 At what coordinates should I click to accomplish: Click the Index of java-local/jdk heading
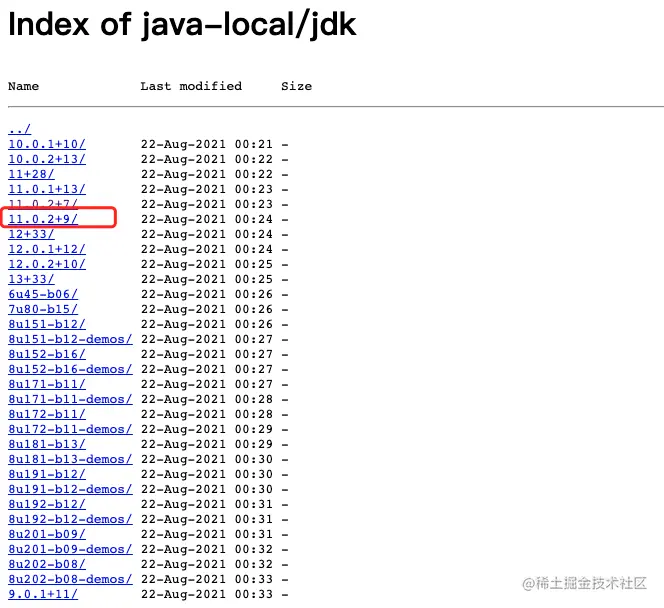tap(182, 25)
